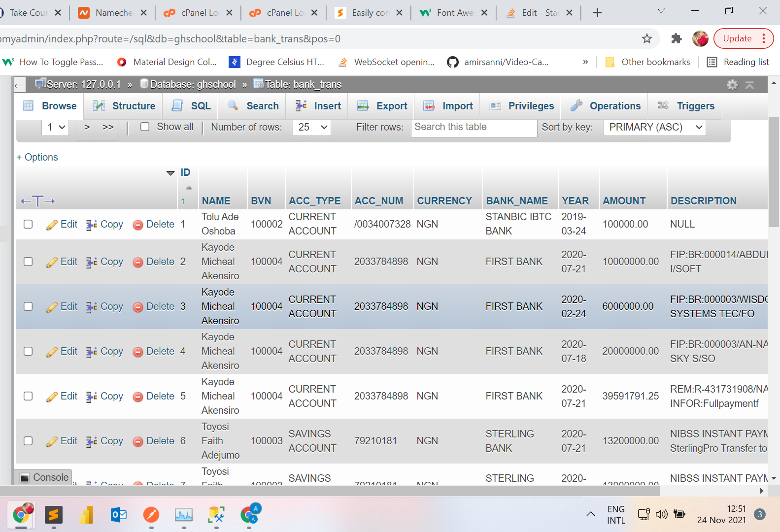Viewport: 780px width, 532px height.
Task: Click the pencil Edit icon for row 4
Action: click(x=52, y=352)
